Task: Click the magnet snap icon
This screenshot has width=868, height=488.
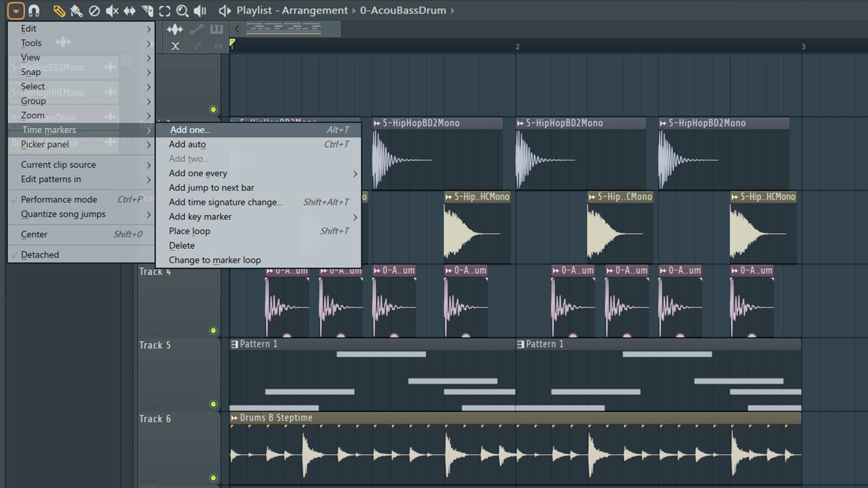Action: [34, 10]
